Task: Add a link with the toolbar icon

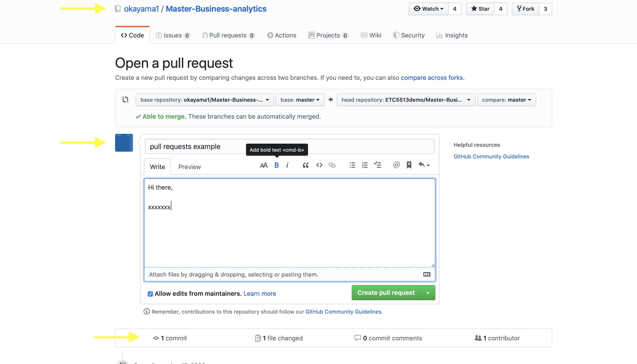Action: (x=332, y=165)
